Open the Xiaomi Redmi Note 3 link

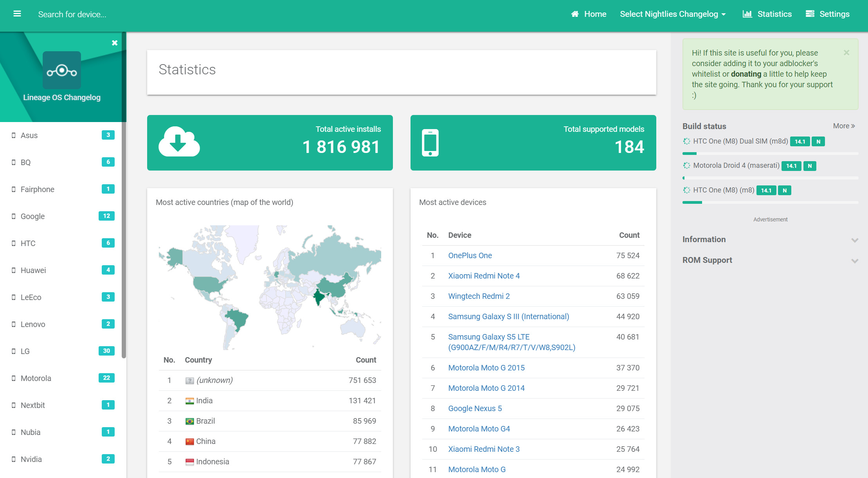(x=484, y=449)
